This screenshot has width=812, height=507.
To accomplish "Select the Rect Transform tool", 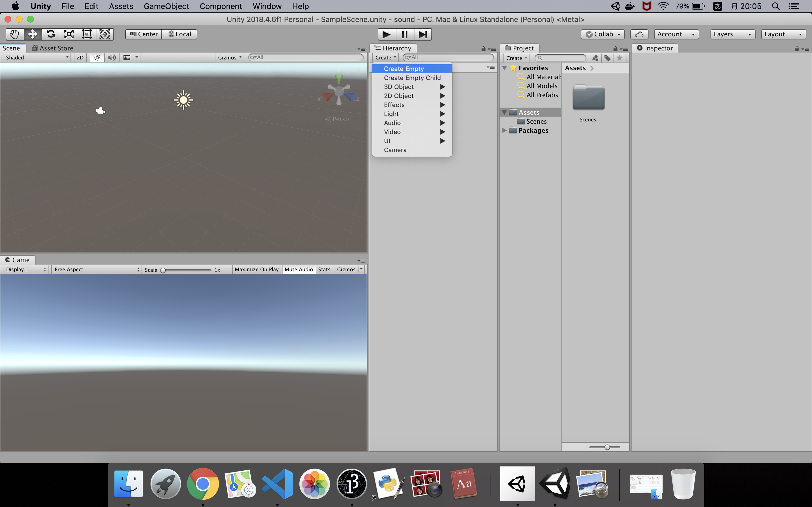I will point(87,34).
